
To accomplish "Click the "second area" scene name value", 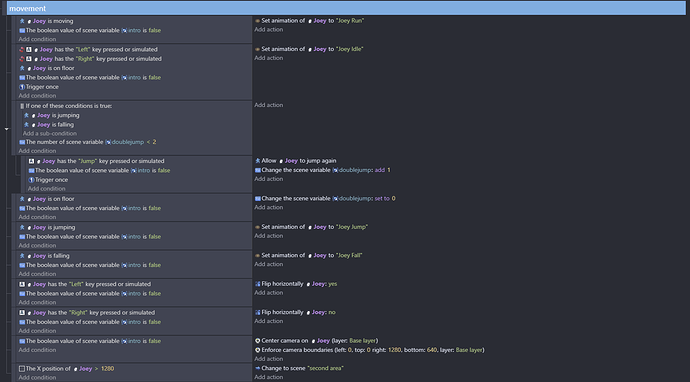I will 325,368.
